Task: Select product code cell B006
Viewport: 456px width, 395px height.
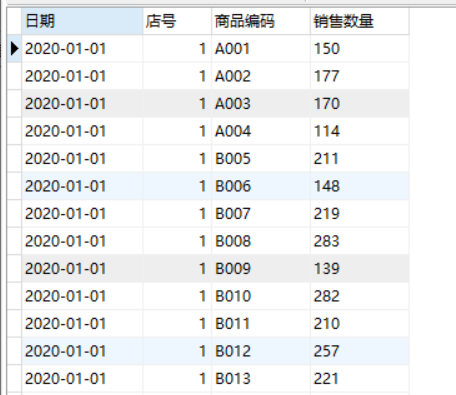Action: coord(261,186)
